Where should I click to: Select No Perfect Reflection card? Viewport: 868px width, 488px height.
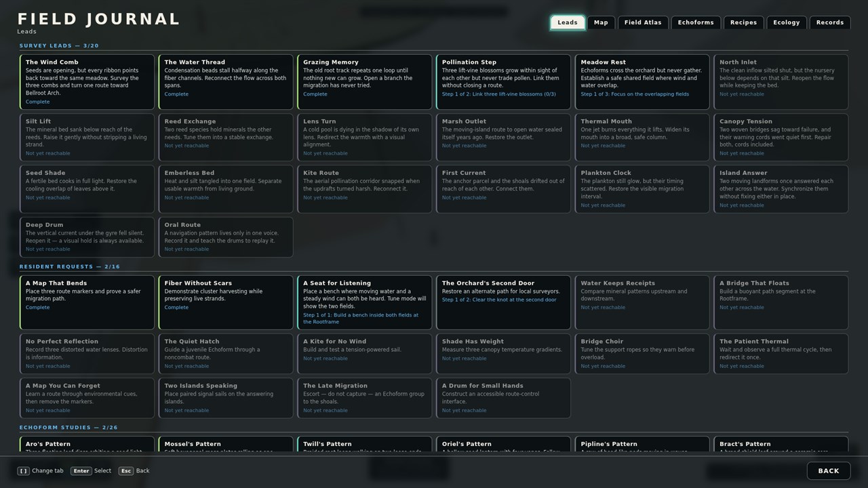coord(87,354)
